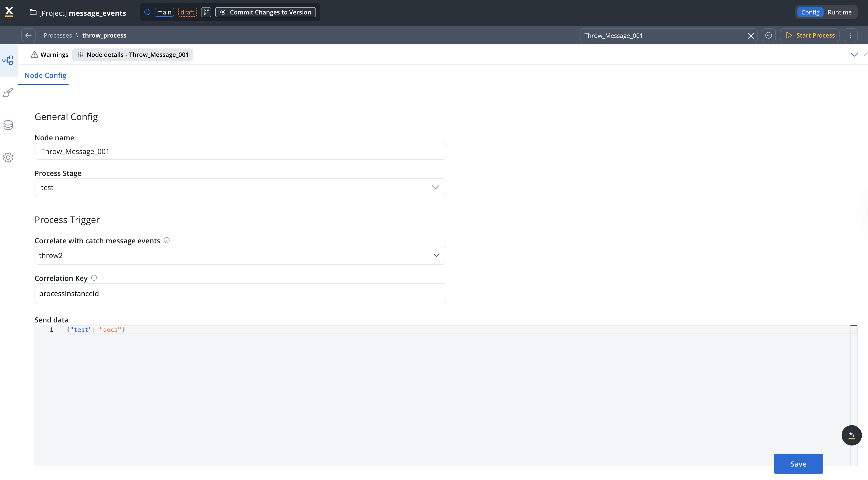Click the branch icon next to draft

click(x=206, y=12)
